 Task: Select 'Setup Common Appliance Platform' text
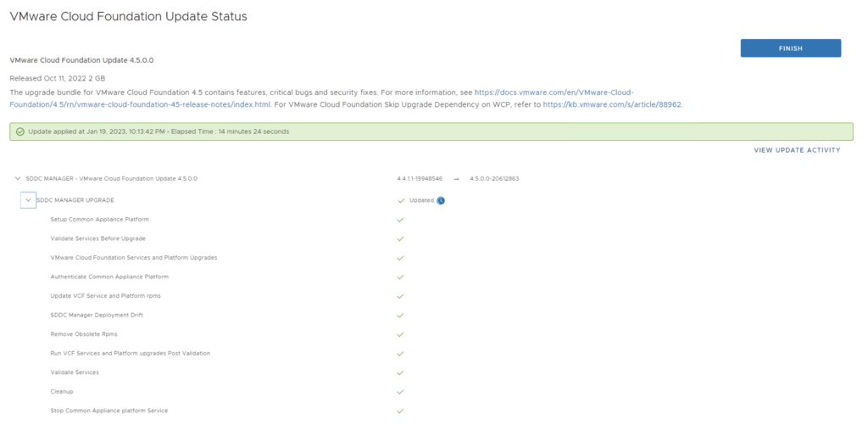100,220
